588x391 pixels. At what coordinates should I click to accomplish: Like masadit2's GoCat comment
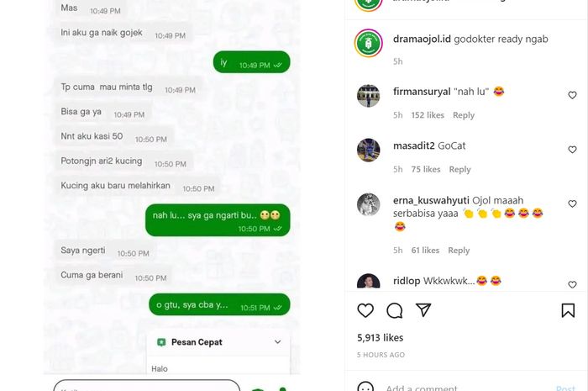coord(572,150)
